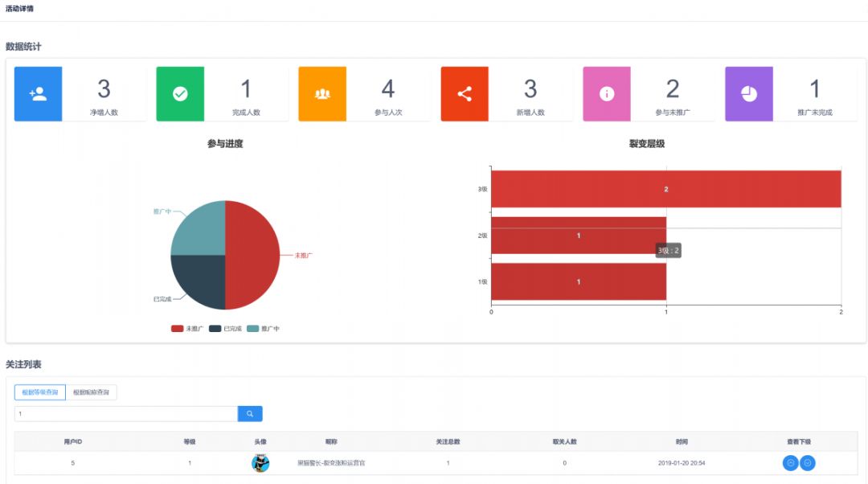The height and width of the screenshot is (484, 868).
Task: Click the orange group icon for 参与人次
Action: [322, 94]
